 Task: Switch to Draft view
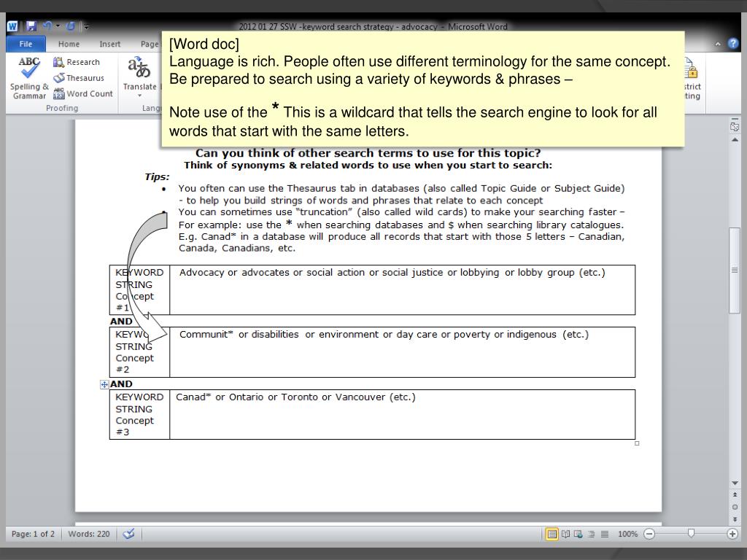coord(605,534)
